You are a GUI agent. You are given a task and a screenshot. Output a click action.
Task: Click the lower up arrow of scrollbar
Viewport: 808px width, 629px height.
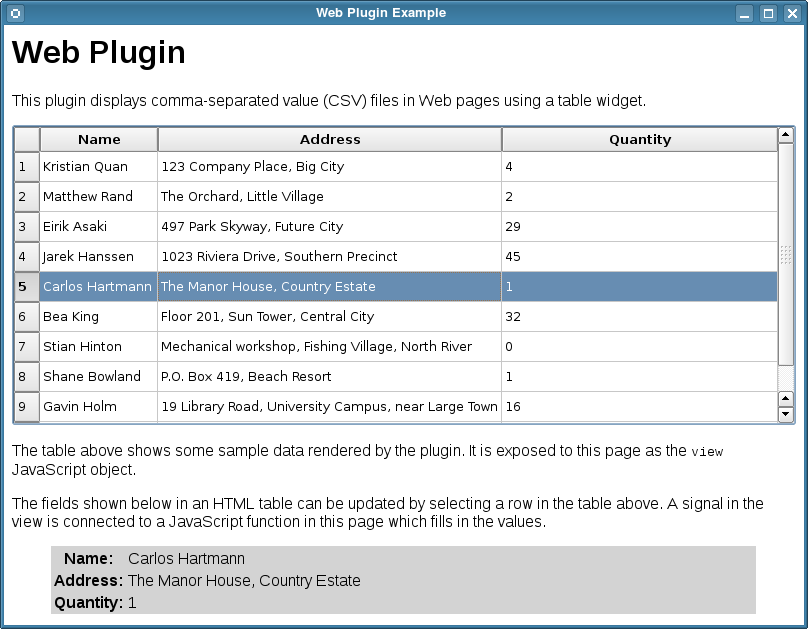785,399
